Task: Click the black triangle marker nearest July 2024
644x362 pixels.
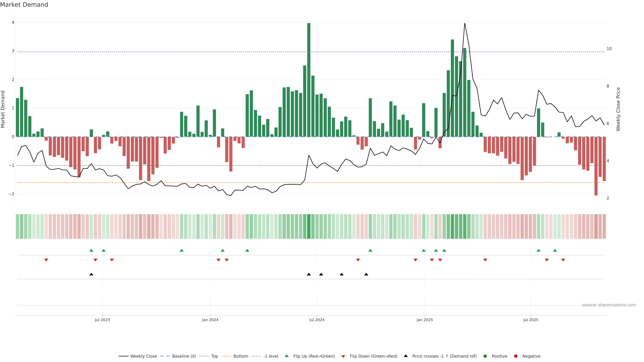Action: (321, 274)
